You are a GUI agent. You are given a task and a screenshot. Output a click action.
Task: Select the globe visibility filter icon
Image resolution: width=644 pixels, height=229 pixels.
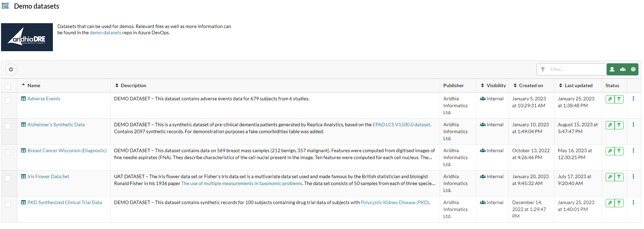[633, 69]
